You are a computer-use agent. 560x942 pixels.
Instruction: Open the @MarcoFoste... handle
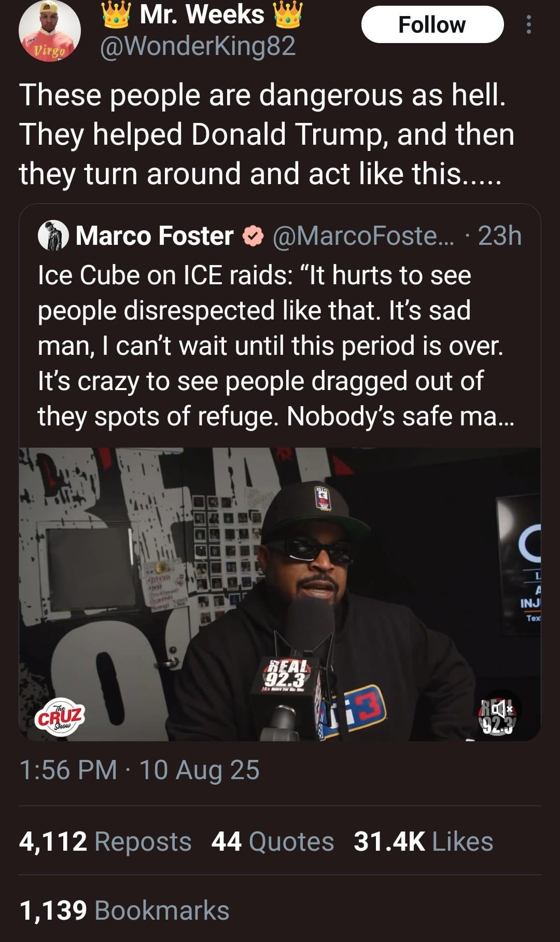point(363,236)
